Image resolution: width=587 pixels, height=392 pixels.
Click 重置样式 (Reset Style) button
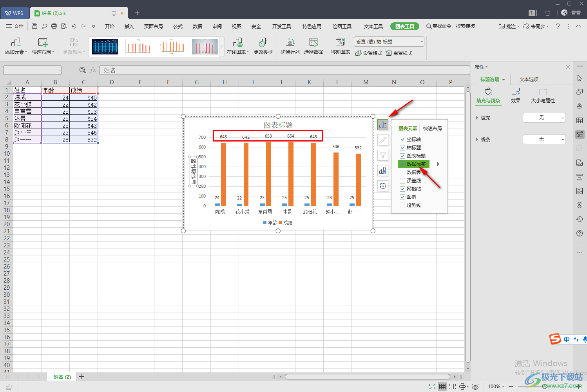point(399,53)
